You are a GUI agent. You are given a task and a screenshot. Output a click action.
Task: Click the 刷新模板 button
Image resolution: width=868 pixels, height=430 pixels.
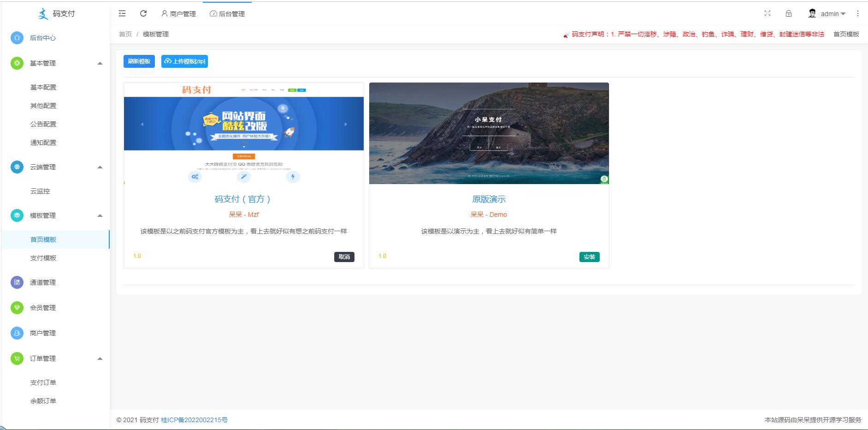click(x=139, y=61)
